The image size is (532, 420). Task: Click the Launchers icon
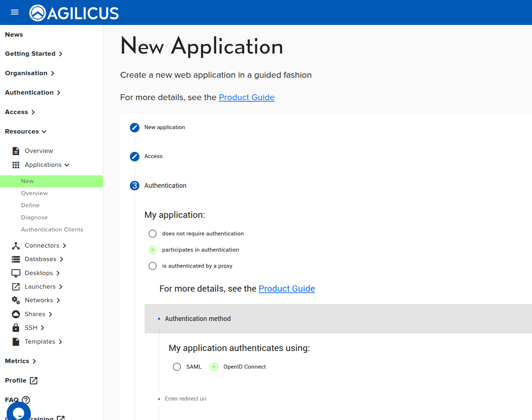16,286
